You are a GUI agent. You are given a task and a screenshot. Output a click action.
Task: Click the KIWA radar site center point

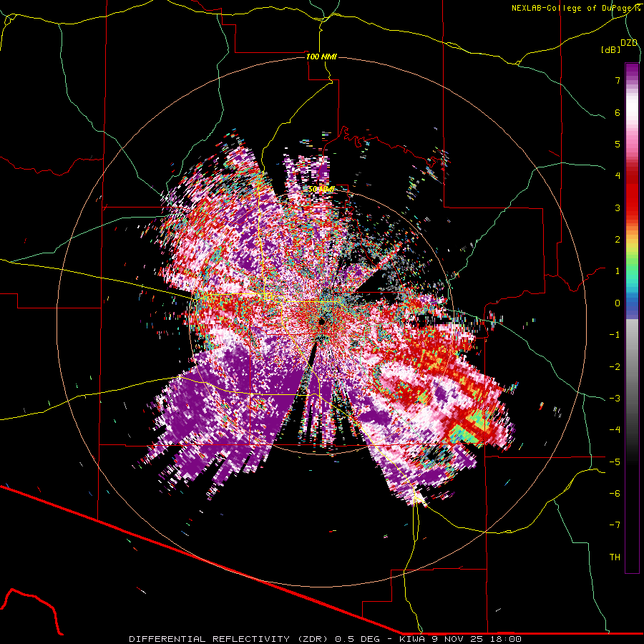pos(322,321)
